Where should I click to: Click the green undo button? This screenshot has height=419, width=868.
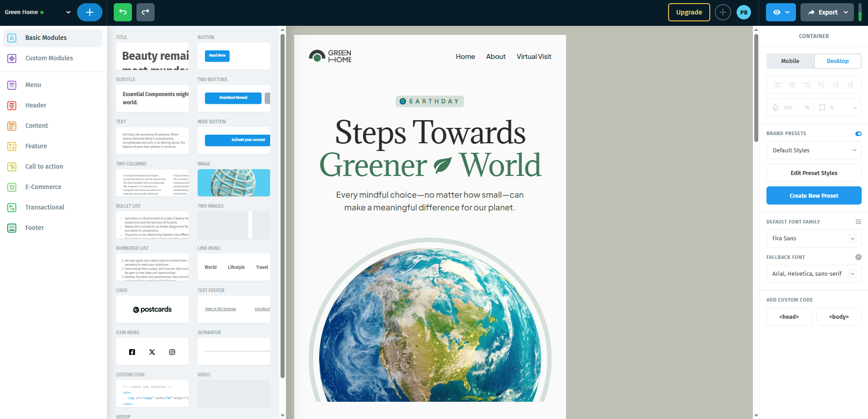[x=123, y=12]
